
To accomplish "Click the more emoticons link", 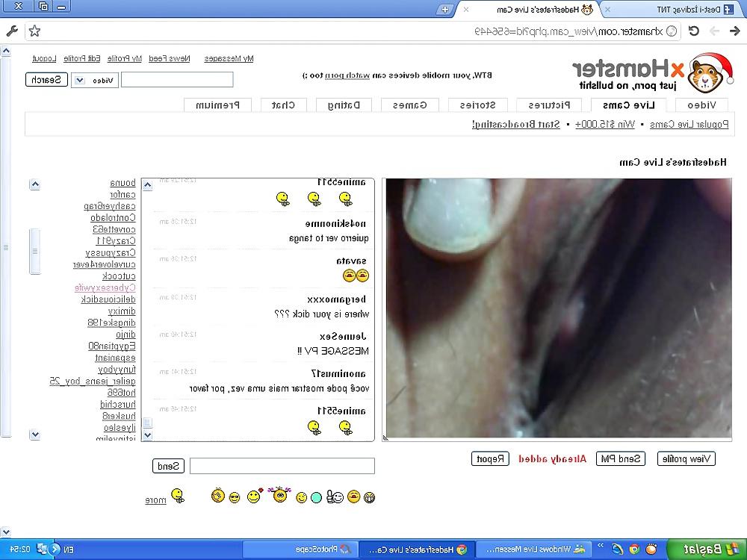I will coord(155,500).
